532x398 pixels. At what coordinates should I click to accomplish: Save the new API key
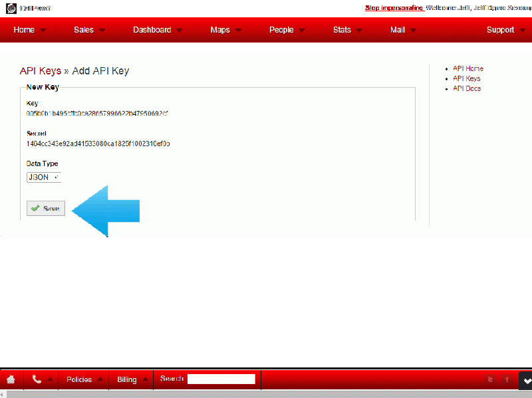(46, 209)
